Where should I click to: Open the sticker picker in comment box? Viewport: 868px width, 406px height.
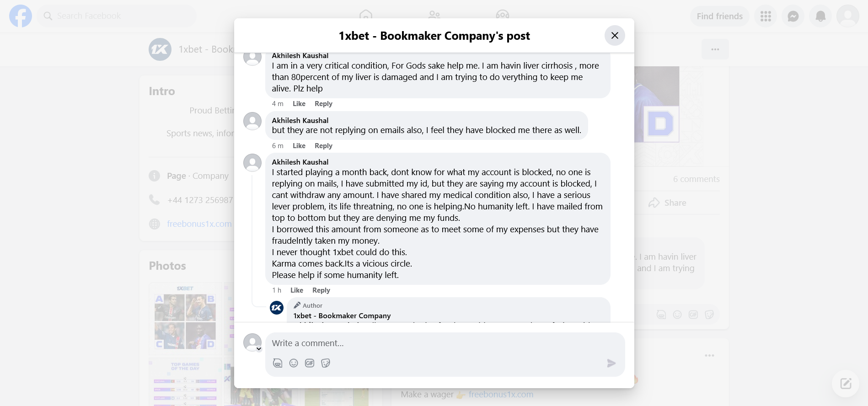click(x=326, y=363)
